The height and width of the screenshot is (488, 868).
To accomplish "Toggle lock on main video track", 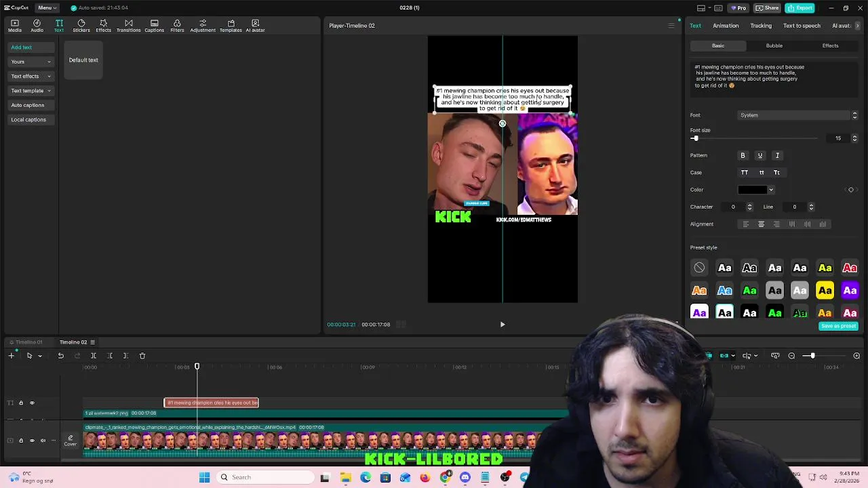I will pyautogui.click(x=21, y=441).
